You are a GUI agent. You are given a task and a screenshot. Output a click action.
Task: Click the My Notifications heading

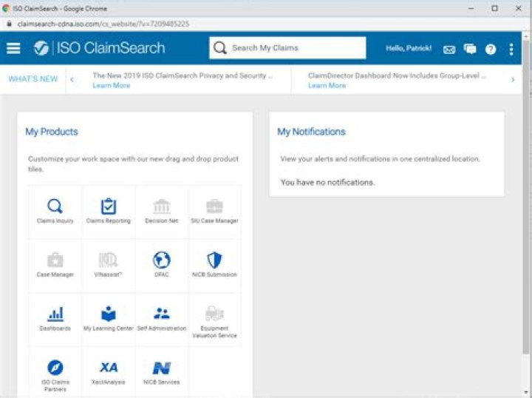point(311,132)
